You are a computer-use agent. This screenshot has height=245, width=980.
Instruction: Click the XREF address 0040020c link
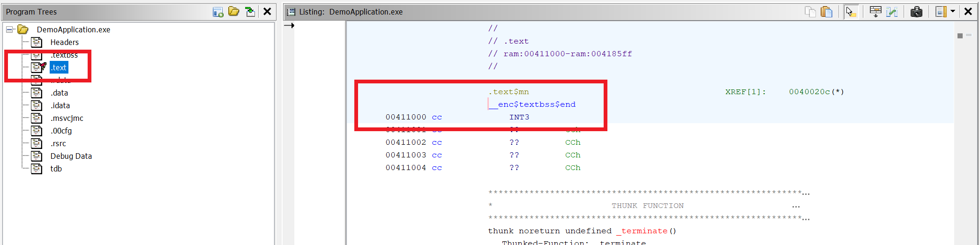tap(809, 92)
